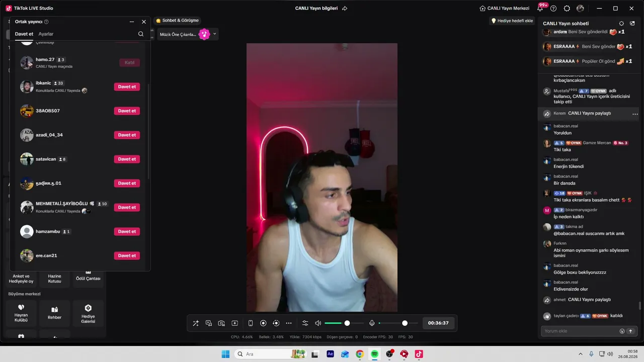Mute the speaker output
The image size is (644, 362).
(x=318, y=323)
